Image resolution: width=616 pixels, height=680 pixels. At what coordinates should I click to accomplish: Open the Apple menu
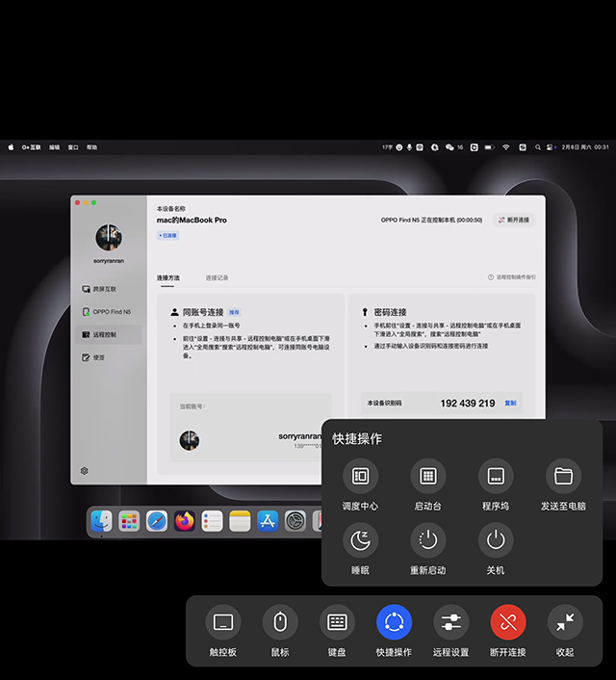pos(11,147)
